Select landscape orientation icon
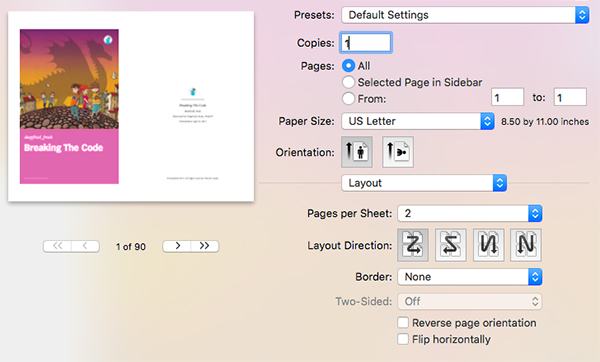Screen dimensions: 600x362 coord(398,152)
